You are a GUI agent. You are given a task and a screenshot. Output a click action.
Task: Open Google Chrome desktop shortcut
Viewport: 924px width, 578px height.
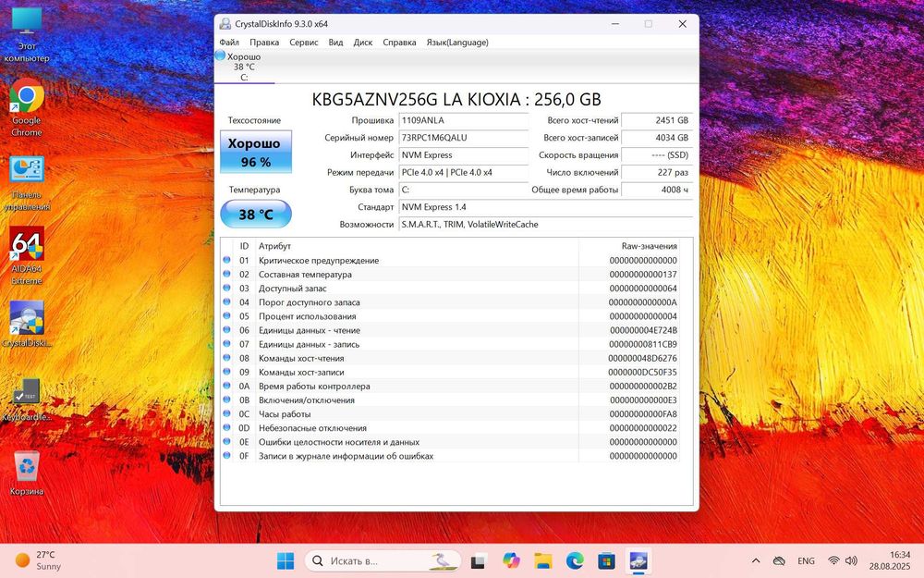[27, 108]
